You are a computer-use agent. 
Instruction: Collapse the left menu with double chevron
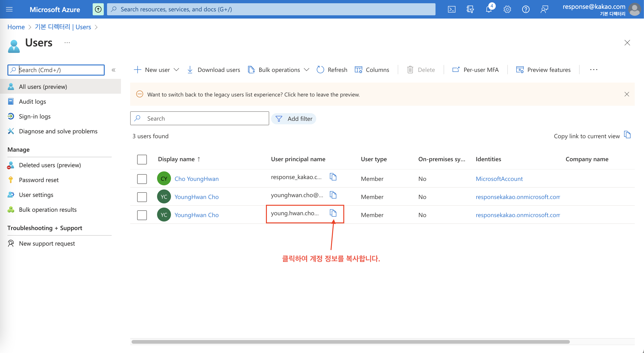114,70
